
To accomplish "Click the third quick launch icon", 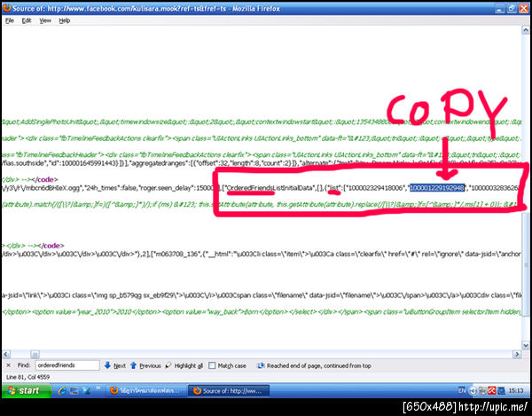I will tap(86, 390).
